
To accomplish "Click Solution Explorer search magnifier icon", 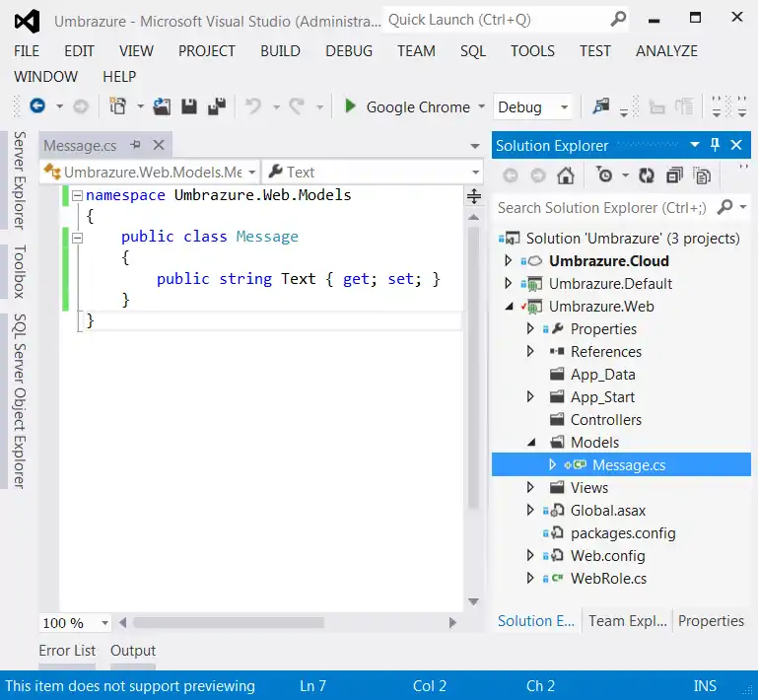I will coord(724,207).
